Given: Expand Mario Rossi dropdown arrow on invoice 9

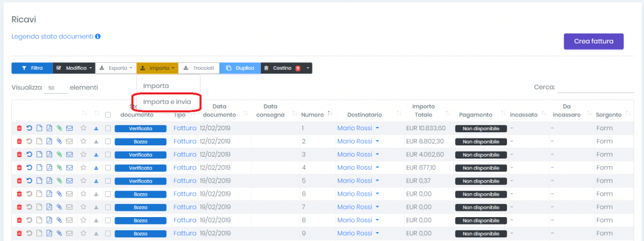Looking at the screenshot, I should tap(377, 233).
